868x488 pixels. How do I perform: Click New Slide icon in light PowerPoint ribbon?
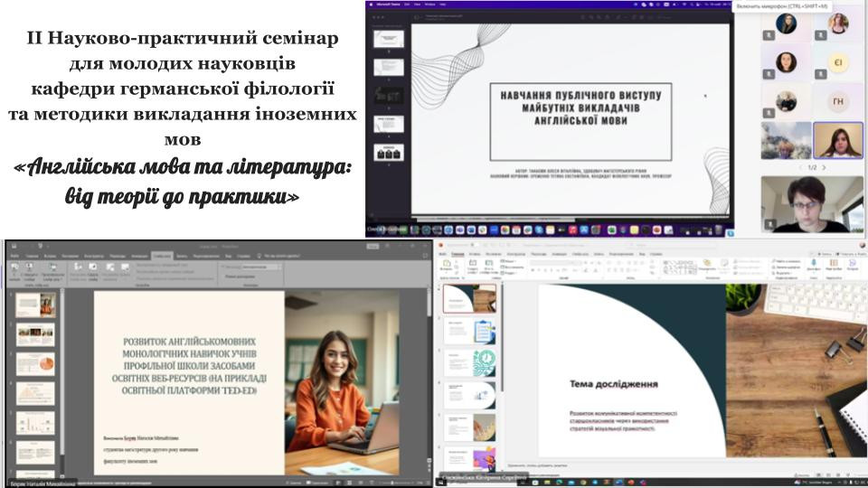click(x=472, y=263)
